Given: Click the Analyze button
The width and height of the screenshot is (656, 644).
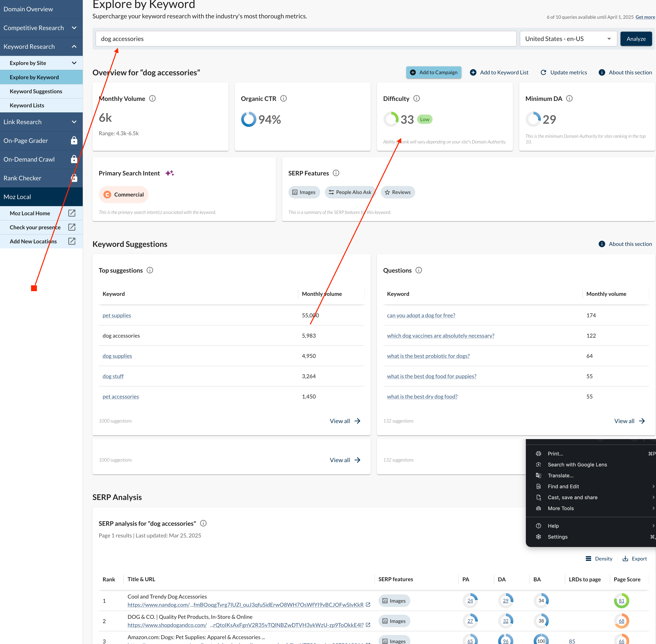Looking at the screenshot, I should [636, 39].
